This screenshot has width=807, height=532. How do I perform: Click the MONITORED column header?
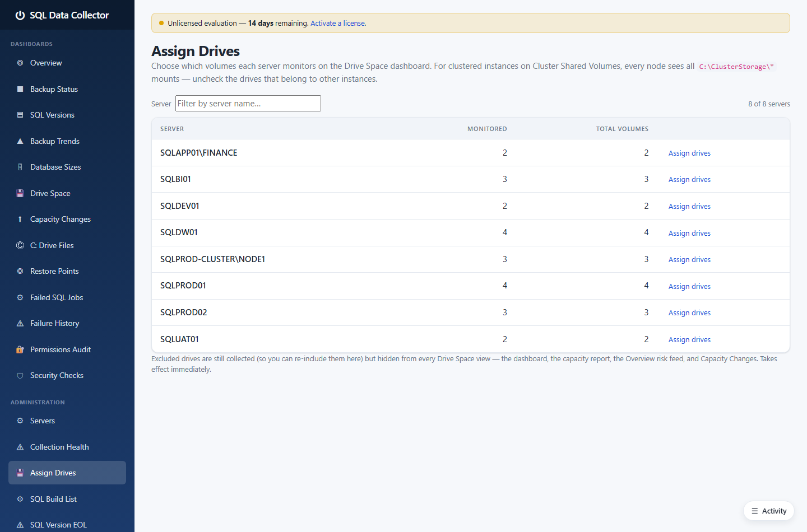click(x=487, y=129)
